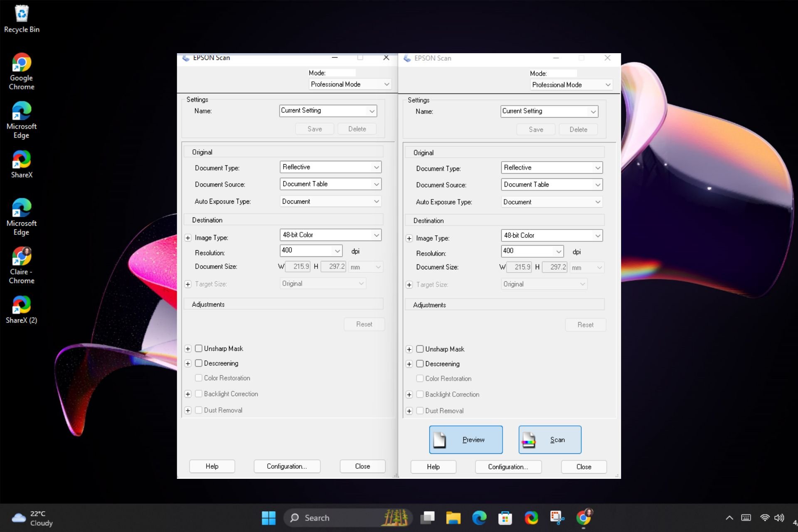Open Microsoft Edge shortcut above Claire - Chrome
Viewport: 798px width, 532px height.
coord(22,217)
